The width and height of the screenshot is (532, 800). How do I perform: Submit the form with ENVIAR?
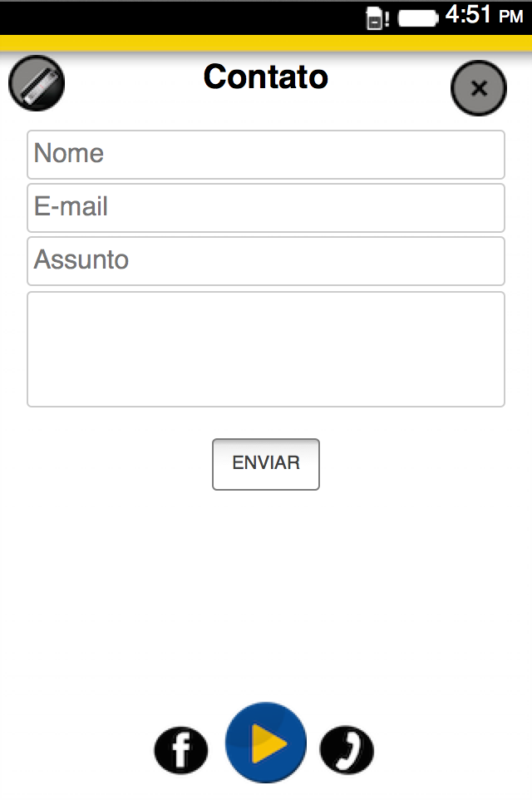click(266, 464)
